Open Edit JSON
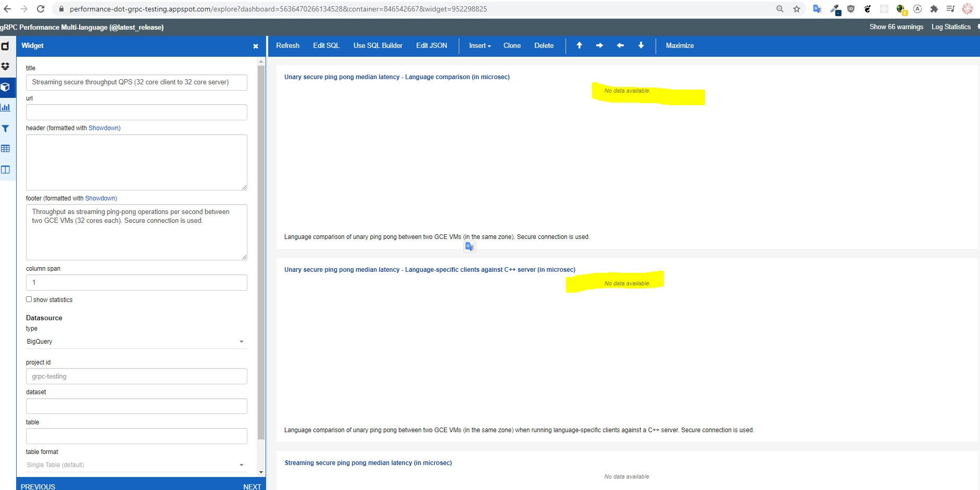Screen dimensions: 980x490 pos(431,46)
